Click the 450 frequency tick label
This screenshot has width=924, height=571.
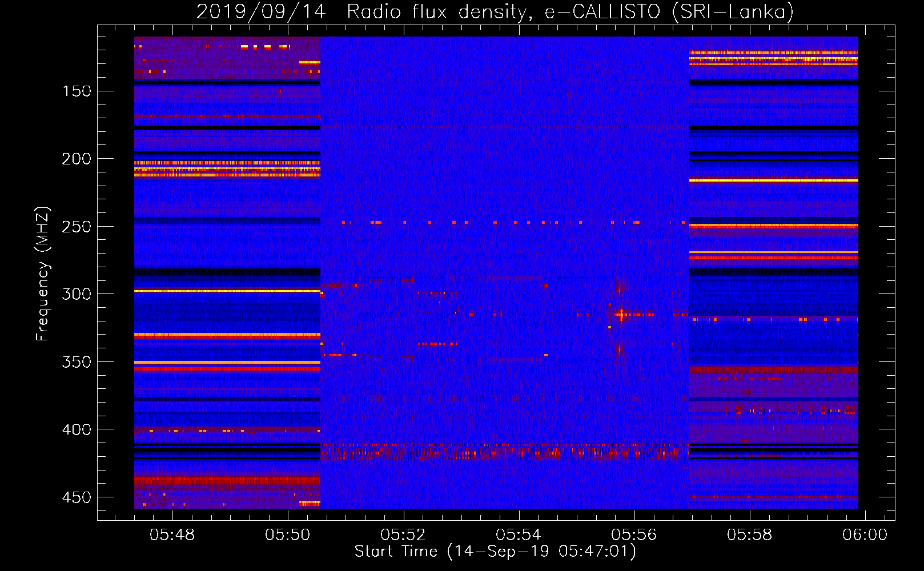[x=77, y=497]
